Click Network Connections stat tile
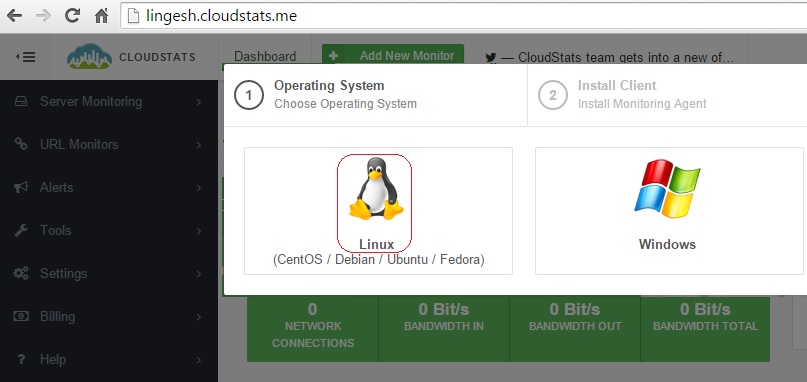 [313, 328]
